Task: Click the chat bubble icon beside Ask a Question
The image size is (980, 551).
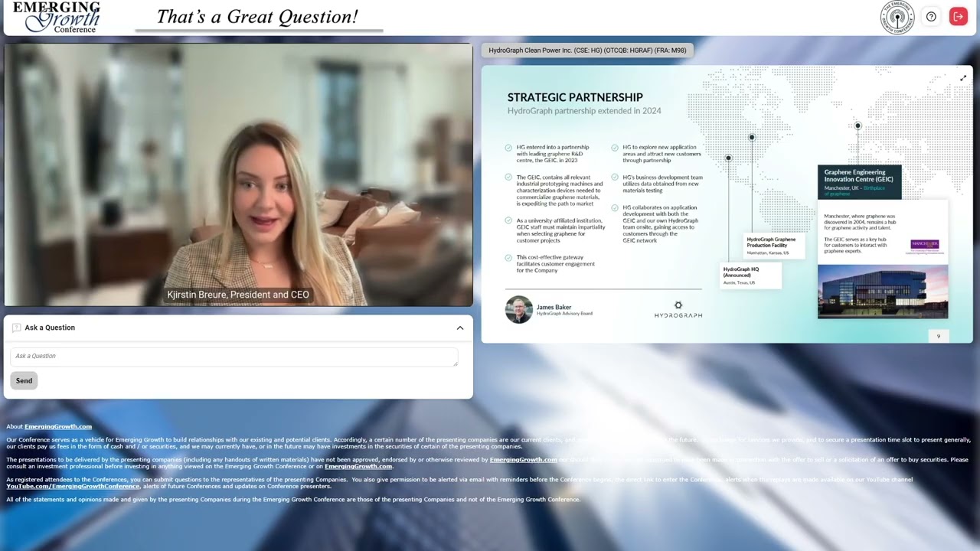Action: (x=16, y=328)
